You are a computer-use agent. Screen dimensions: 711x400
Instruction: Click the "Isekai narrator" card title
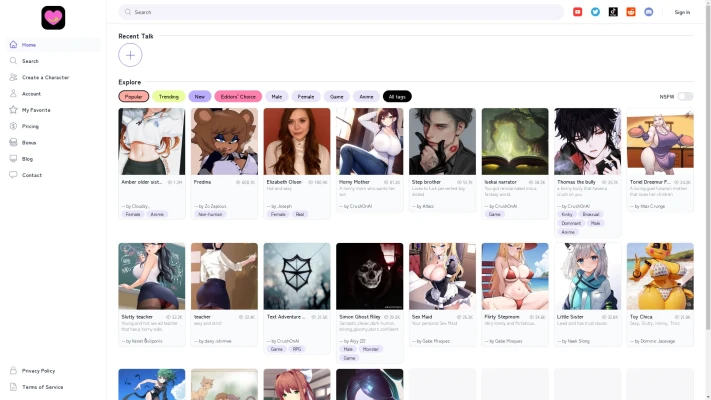[500, 182]
